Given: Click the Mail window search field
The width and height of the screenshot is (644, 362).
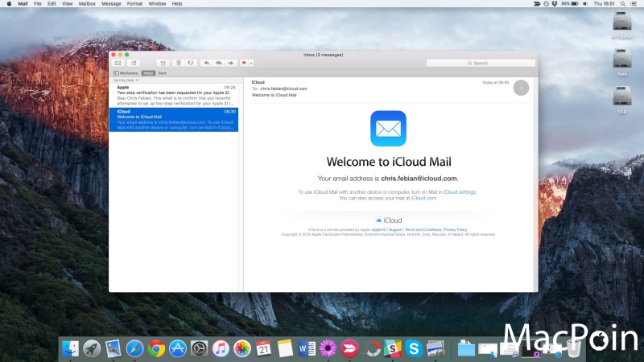Looking at the screenshot, I should tap(481, 63).
